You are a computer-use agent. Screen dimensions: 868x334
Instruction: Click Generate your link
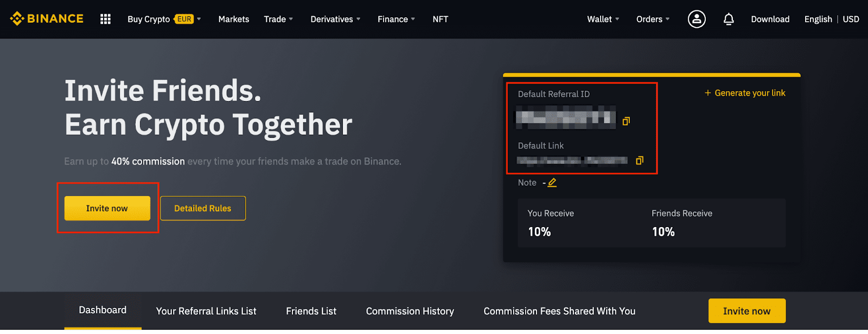point(745,93)
